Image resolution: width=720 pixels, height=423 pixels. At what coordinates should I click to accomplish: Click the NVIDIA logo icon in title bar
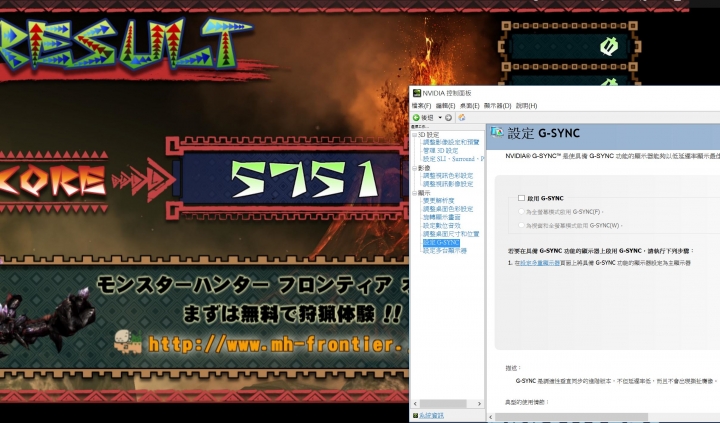point(416,93)
